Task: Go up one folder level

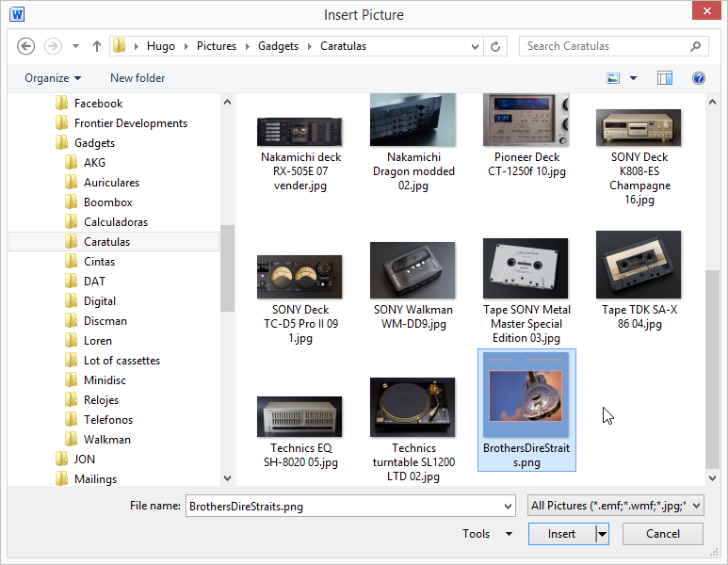Action: (x=97, y=46)
